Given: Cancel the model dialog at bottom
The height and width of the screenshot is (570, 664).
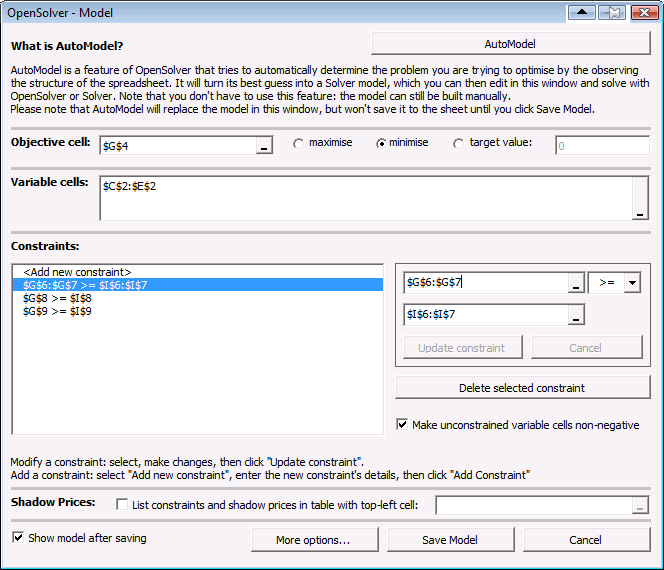Looking at the screenshot, I should point(587,540).
